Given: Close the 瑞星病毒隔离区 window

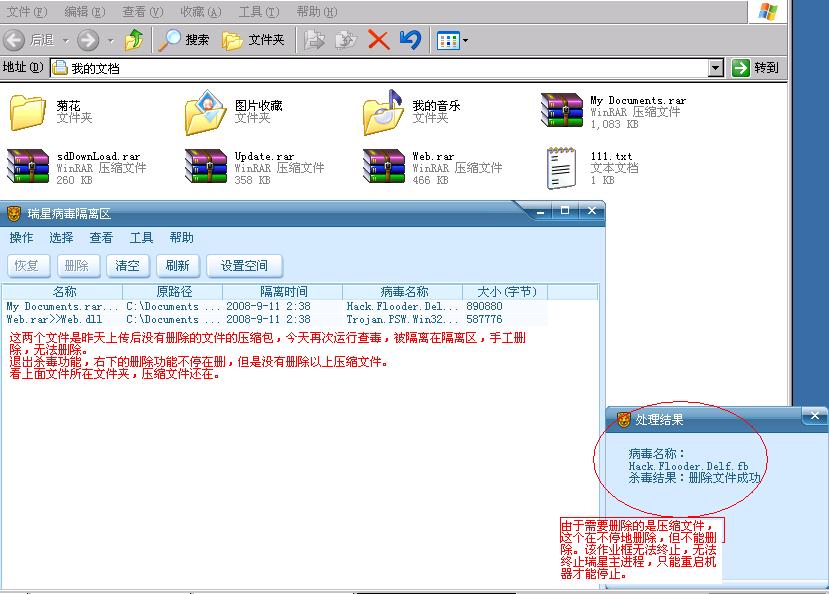Looking at the screenshot, I should click(x=592, y=211).
